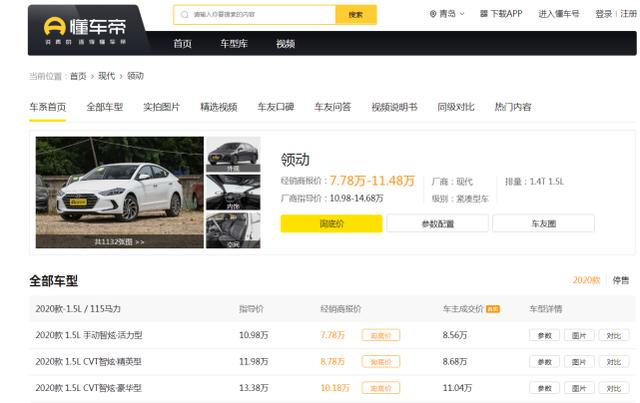Open the interior dashboard thumbnail
Screen dimensions: 640x403
pos(233,192)
